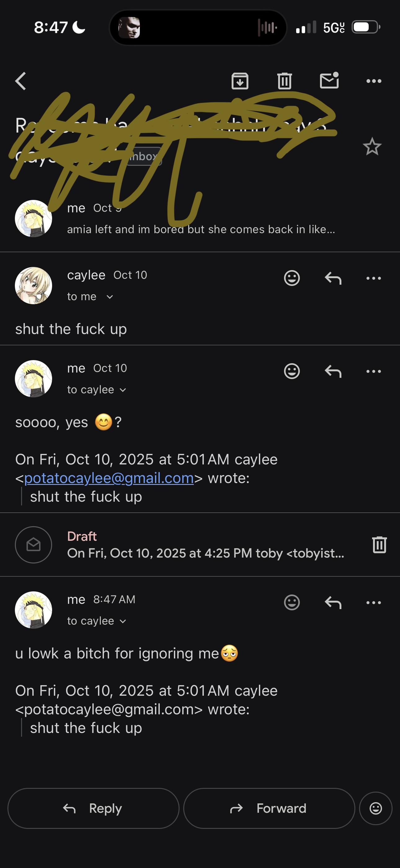The height and width of the screenshot is (868, 400).
Task: Open the potatocaylee@gmail.com email link
Action: 109,478
